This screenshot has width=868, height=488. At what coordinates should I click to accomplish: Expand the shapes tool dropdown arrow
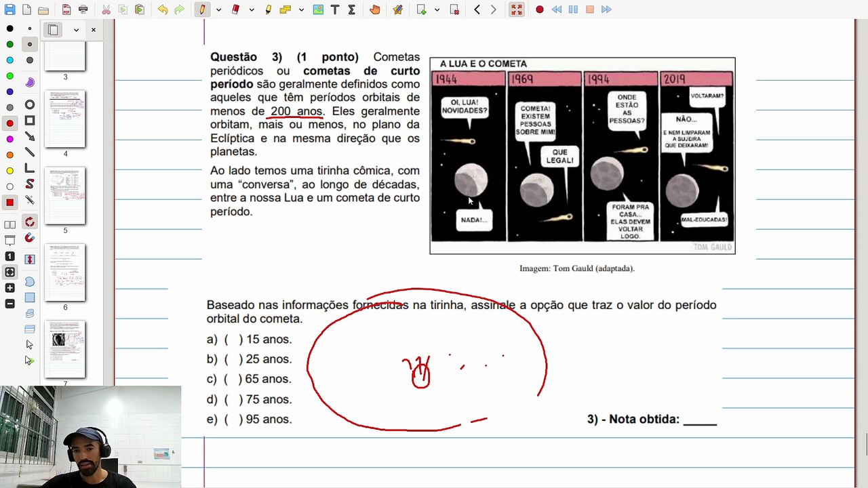pyautogui.click(x=301, y=9)
